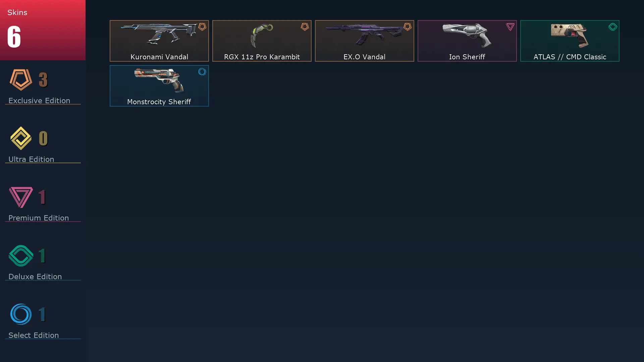Screen dimensions: 644x362
Task: Click tier badge on ATLAS // CMD Classic card
Action: (x=612, y=27)
